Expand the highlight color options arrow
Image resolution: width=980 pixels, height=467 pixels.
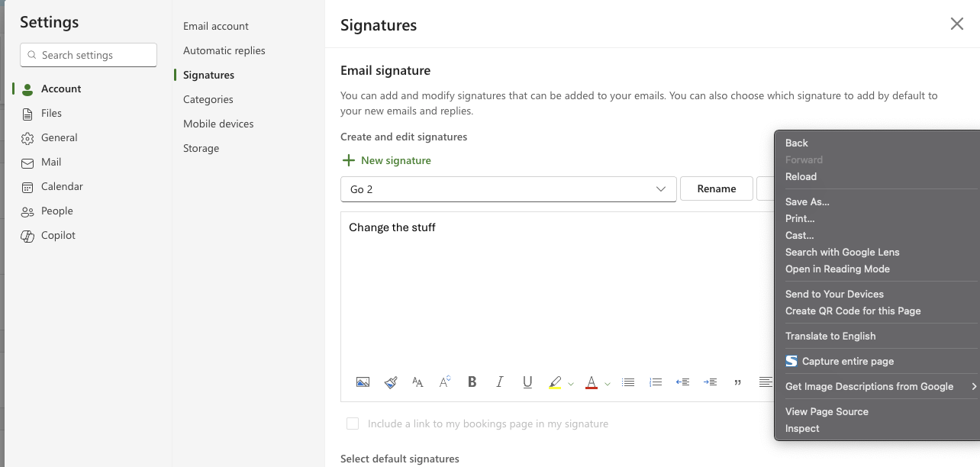tap(571, 384)
